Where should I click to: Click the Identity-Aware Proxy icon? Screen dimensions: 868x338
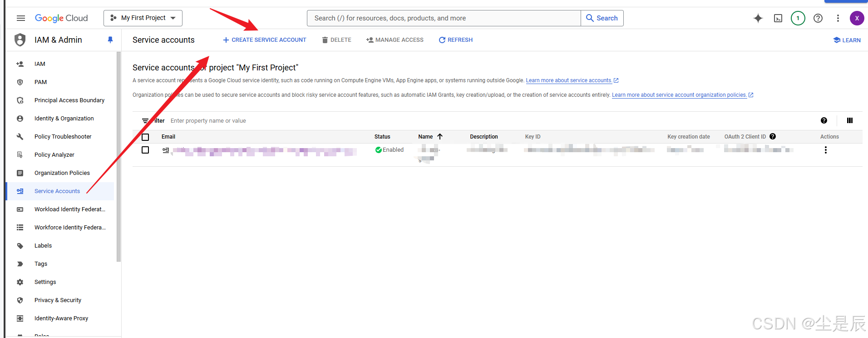coord(20,318)
